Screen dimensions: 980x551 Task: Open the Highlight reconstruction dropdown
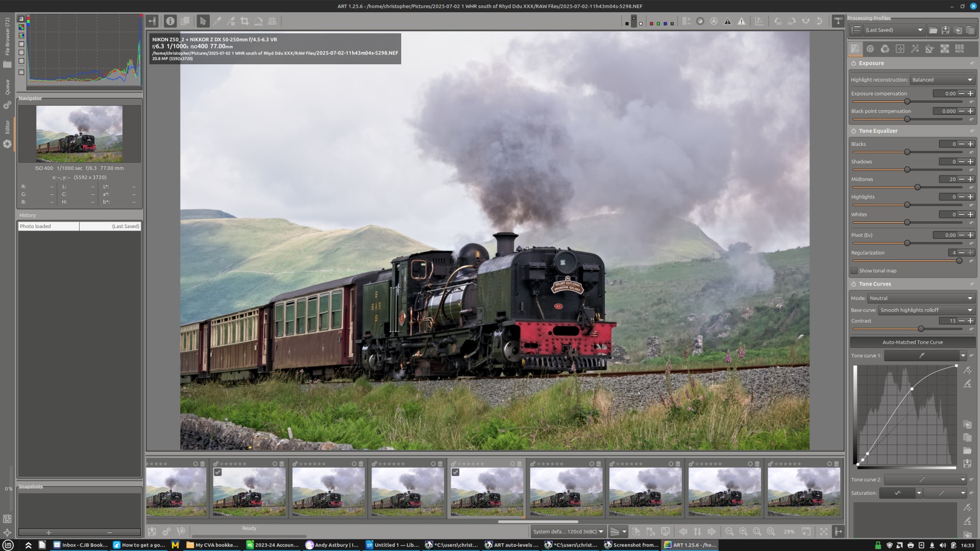coord(942,80)
